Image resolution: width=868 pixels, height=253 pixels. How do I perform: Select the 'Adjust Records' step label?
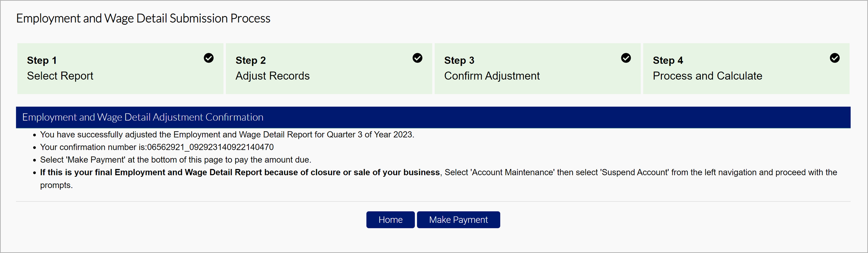pos(272,76)
